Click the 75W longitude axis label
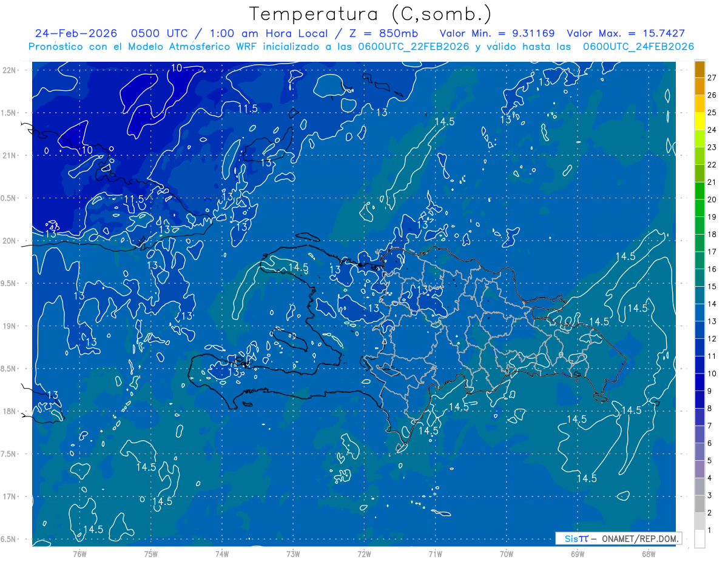Viewport: 728px width, 562px height. pos(151,554)
